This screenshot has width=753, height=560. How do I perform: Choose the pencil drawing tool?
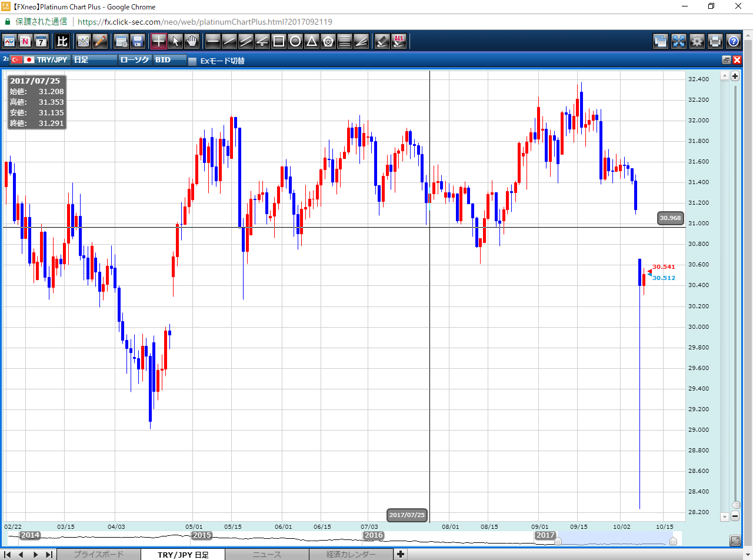point(100,41)
